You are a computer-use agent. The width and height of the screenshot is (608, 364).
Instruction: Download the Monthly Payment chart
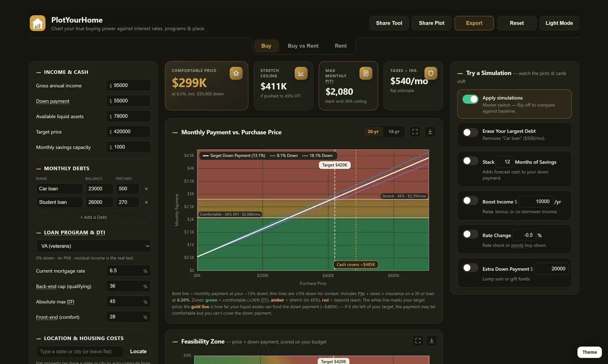[x=430, y=132]
